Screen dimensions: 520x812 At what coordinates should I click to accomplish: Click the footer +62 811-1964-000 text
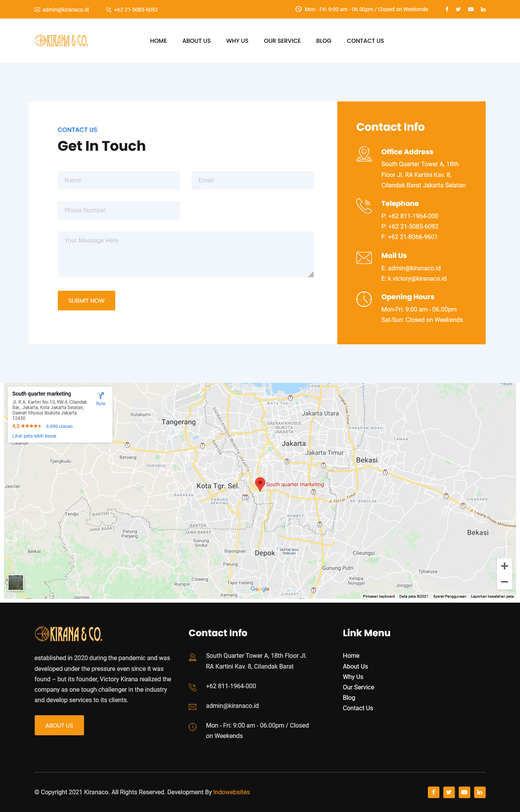pos(231,686)
